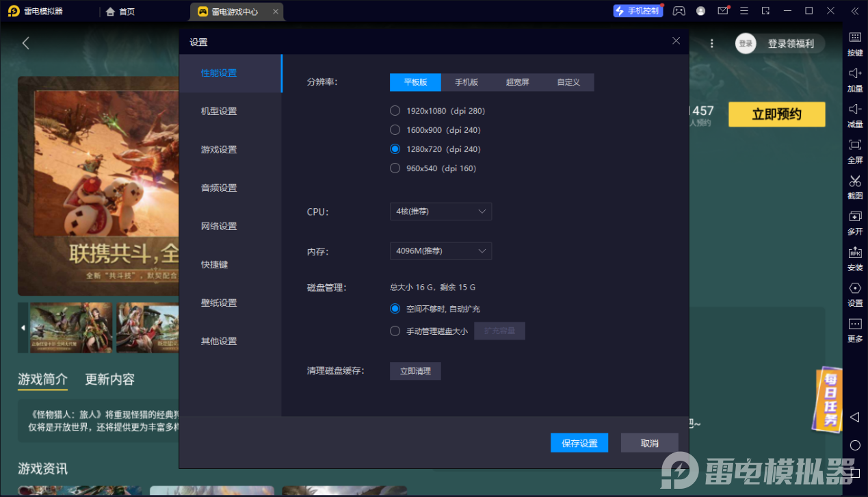Viewport: 868px width, 497px height.
Task: Click main game banner image
Action: point(98,186)
